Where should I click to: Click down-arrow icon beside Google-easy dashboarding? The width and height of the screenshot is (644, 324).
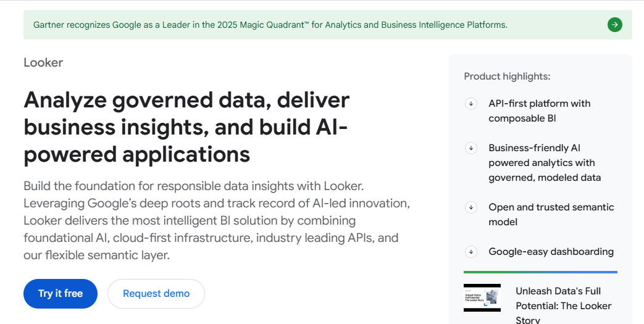471,252
